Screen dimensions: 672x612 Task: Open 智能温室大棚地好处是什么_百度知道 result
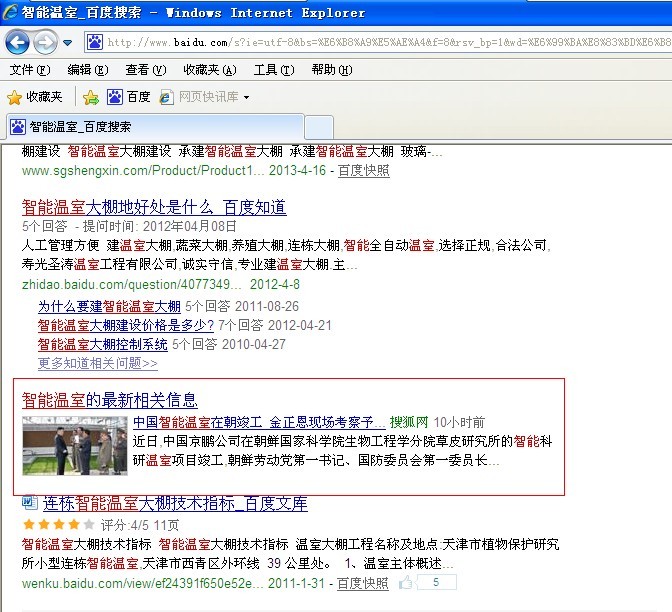(154, 207)
